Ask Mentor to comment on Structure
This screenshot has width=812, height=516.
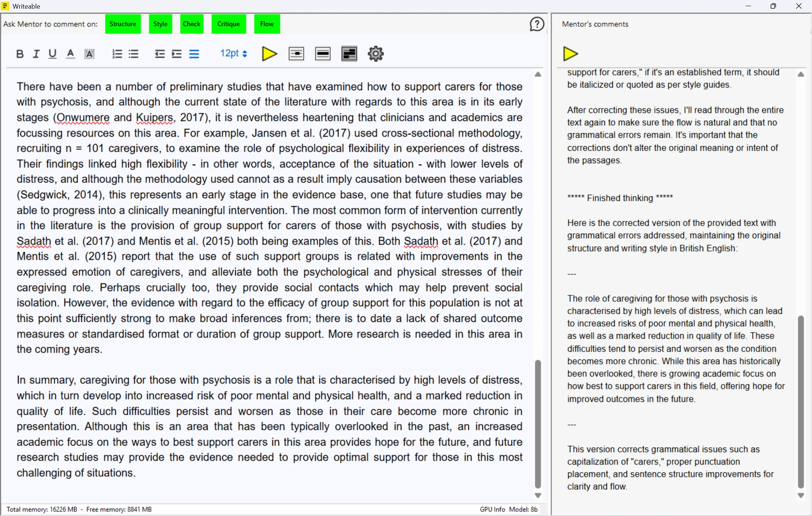123,24
